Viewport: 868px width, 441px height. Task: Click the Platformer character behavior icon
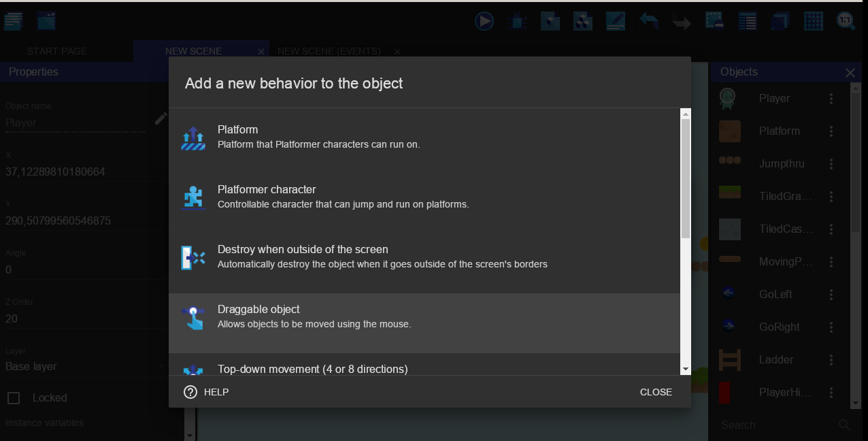(193, 197)
